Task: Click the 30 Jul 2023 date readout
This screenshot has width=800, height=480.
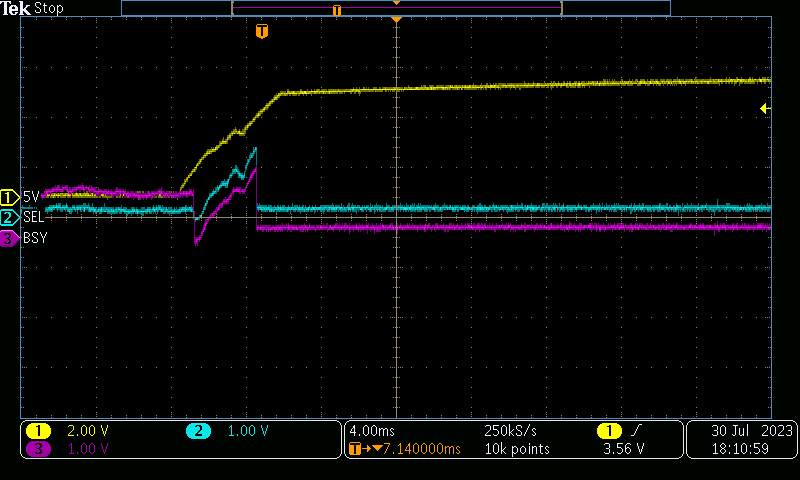Action: 752,431
